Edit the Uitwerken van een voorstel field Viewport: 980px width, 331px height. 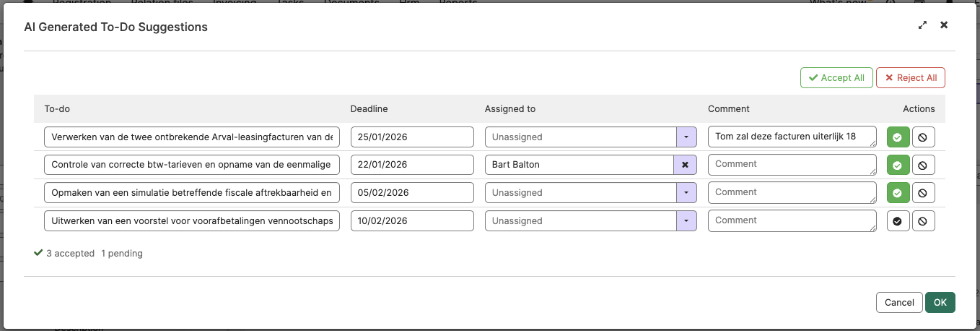pos(192,221)
